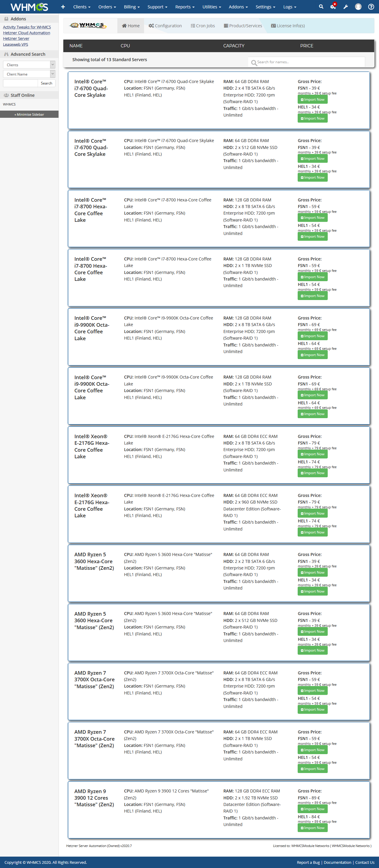Open the Client Name dropdown in Advanced Search
This screenshot has height=868, width=379.
[x=29, y=74]
